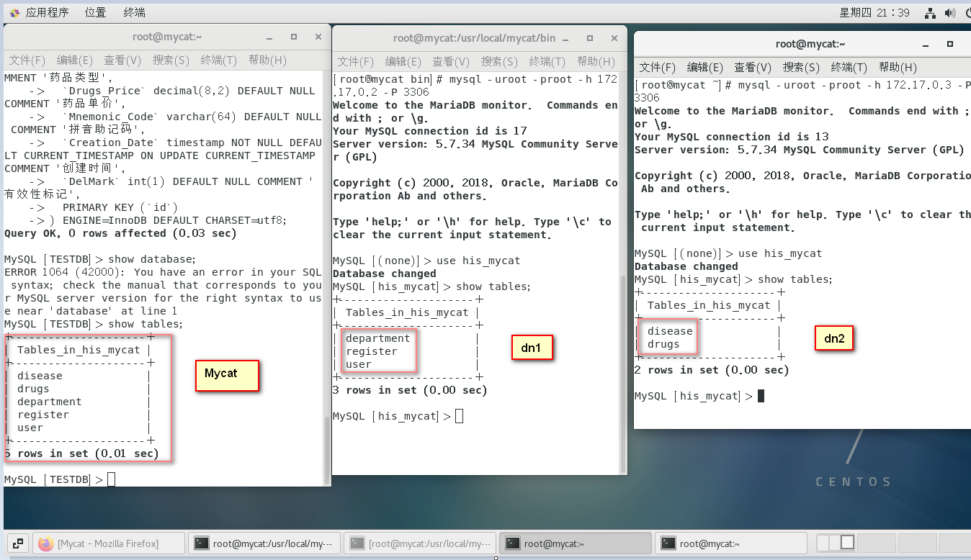This screenshot has height=560, width=971.
Task: Open 终端(T) menu in the mycat/bin terminal
Action: click(547, 62)
